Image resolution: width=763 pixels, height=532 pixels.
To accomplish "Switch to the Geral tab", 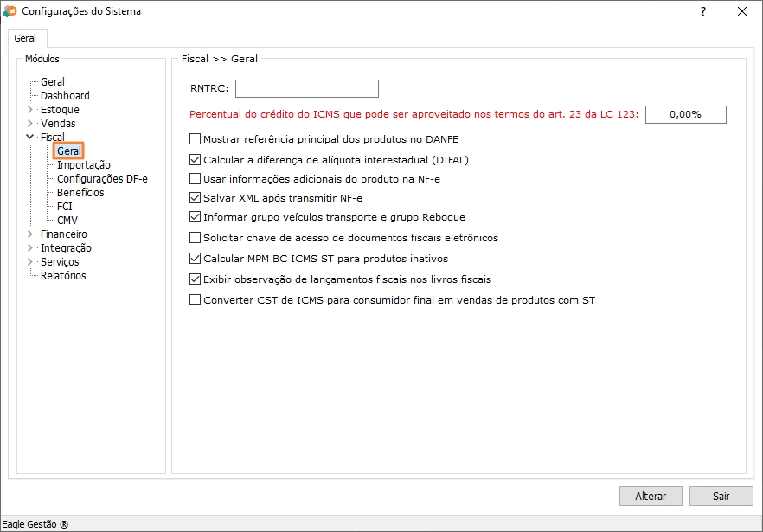I will [25, 39].
